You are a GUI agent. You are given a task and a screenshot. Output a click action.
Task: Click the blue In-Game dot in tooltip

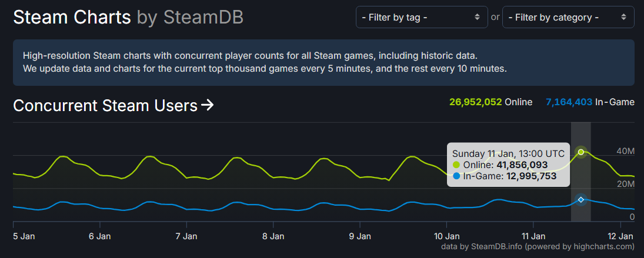(x=456, y=176)
